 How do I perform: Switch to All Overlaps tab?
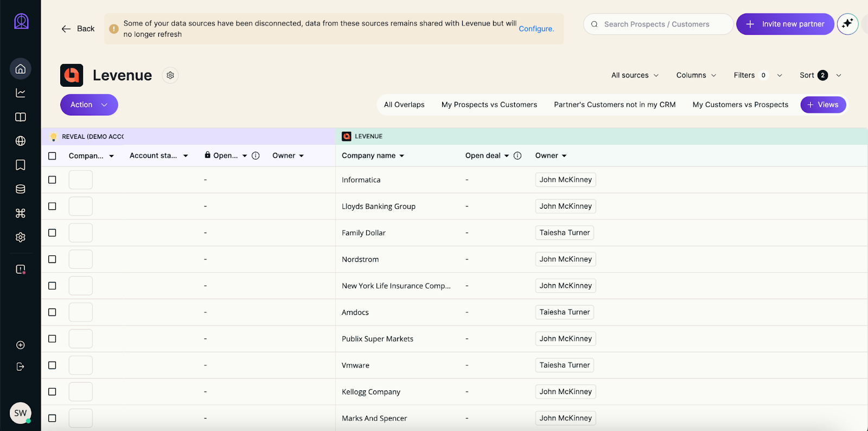404,105
